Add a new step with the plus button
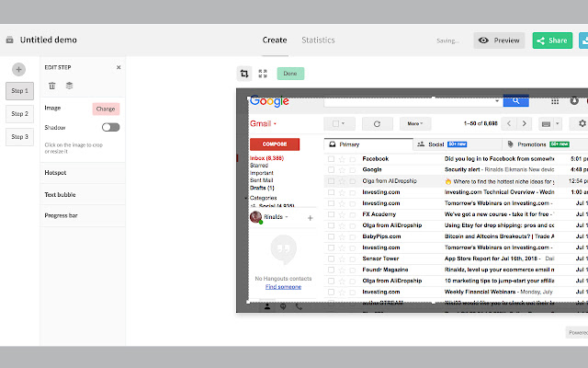Image resolution: width=588 pixels, height=368 pixels. click(18, 70)
